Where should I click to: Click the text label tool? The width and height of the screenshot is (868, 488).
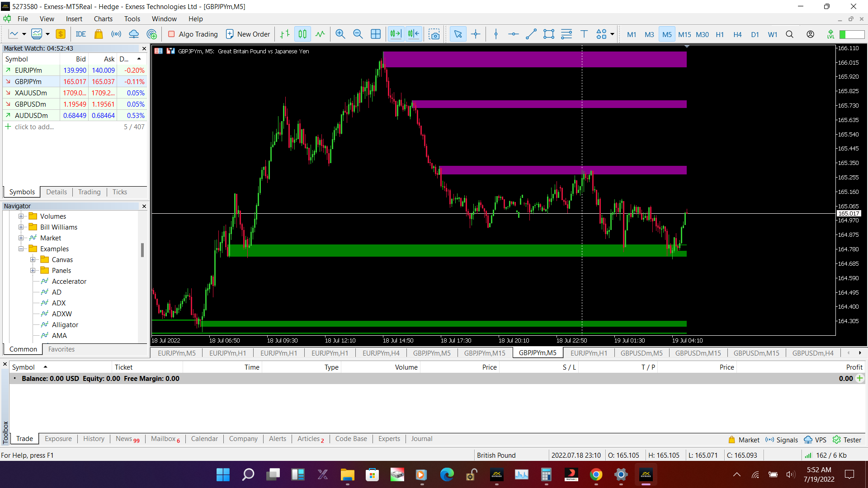click(x=584, y=34)
